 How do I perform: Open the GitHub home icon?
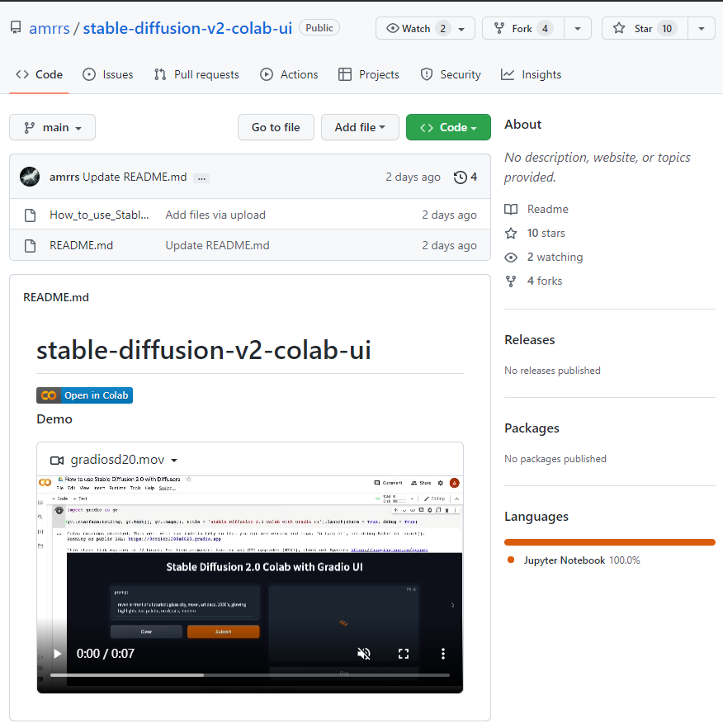click(14, 27)
